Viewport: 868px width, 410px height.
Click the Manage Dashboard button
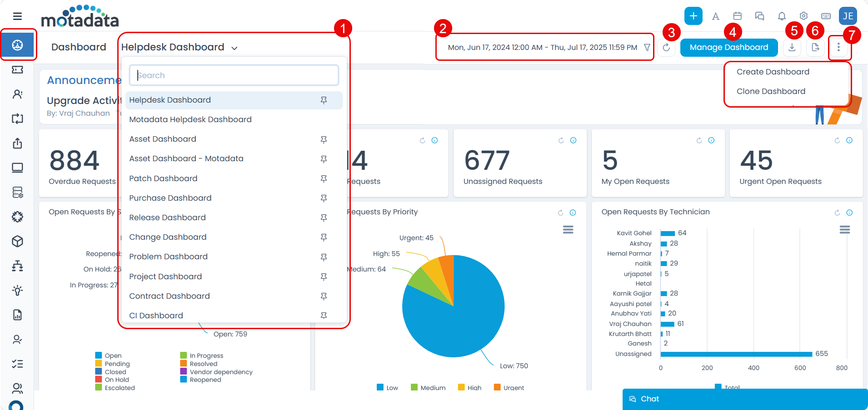[728, 48]
